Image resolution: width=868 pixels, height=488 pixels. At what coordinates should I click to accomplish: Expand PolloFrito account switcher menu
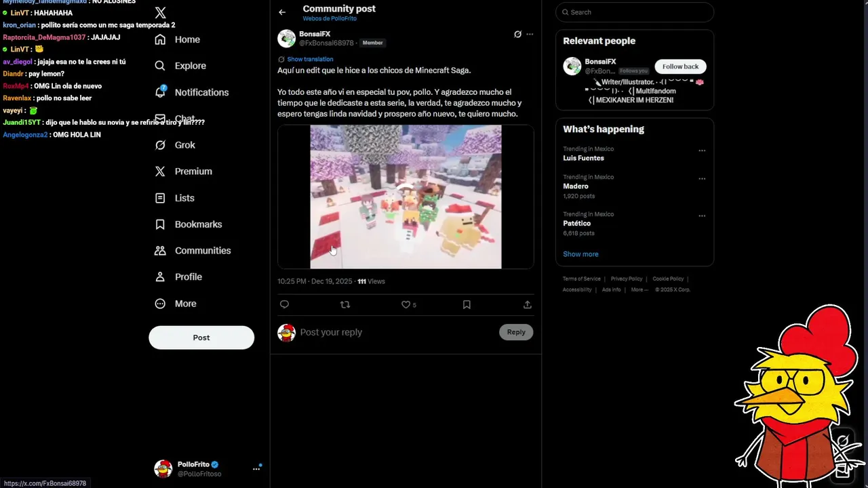(x=256, y=468)
